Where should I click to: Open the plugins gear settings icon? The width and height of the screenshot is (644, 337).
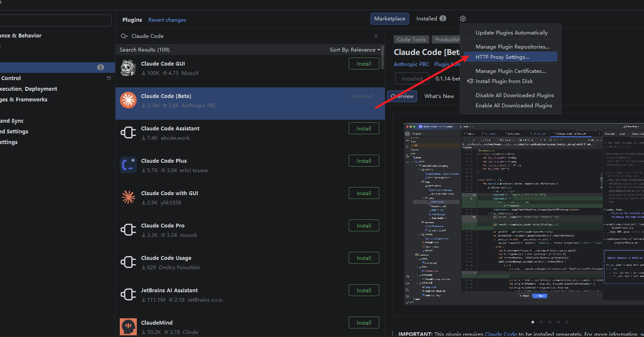pyautogui.click(x=463, y=19)
